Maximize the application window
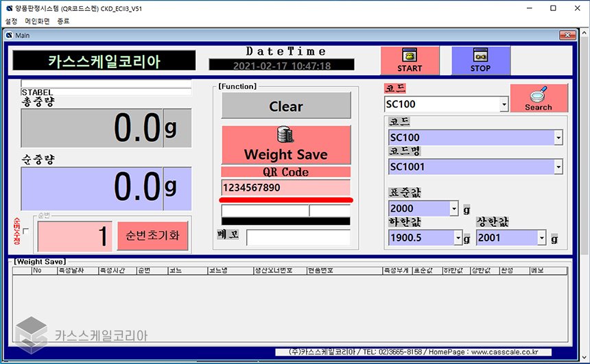This screenshot has width=590, height=364. [x=553, y=8]
